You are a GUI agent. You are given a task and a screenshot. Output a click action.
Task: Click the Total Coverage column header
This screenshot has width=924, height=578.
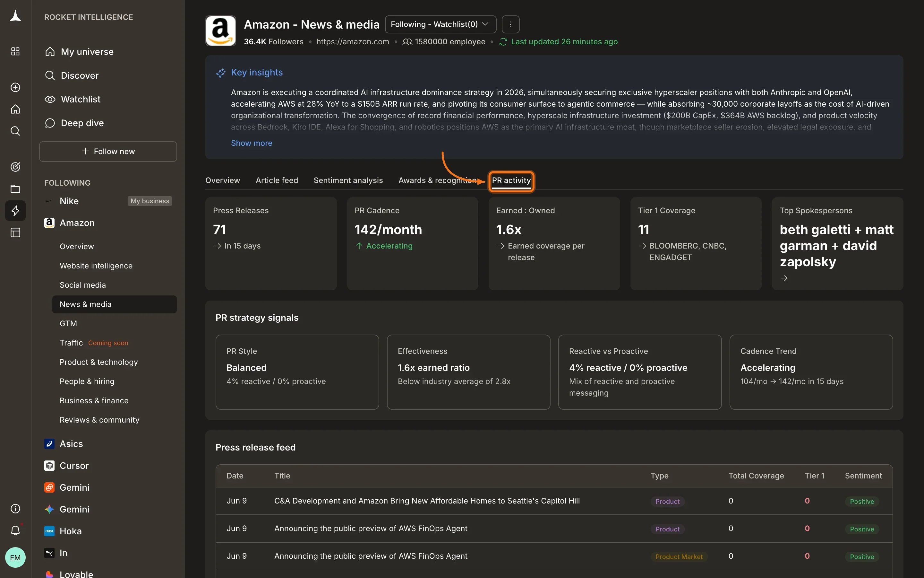click(757, 476)
